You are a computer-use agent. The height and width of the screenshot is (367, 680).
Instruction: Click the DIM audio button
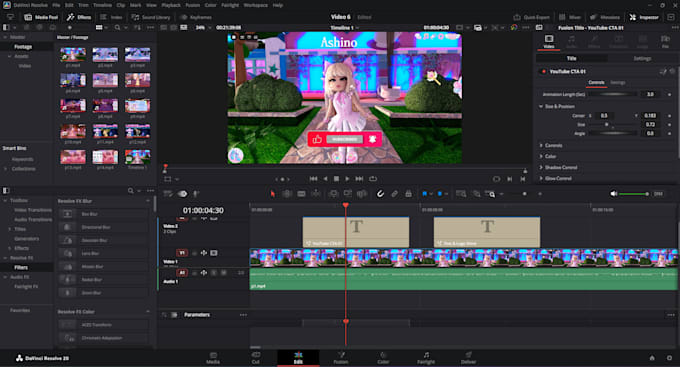658,194
